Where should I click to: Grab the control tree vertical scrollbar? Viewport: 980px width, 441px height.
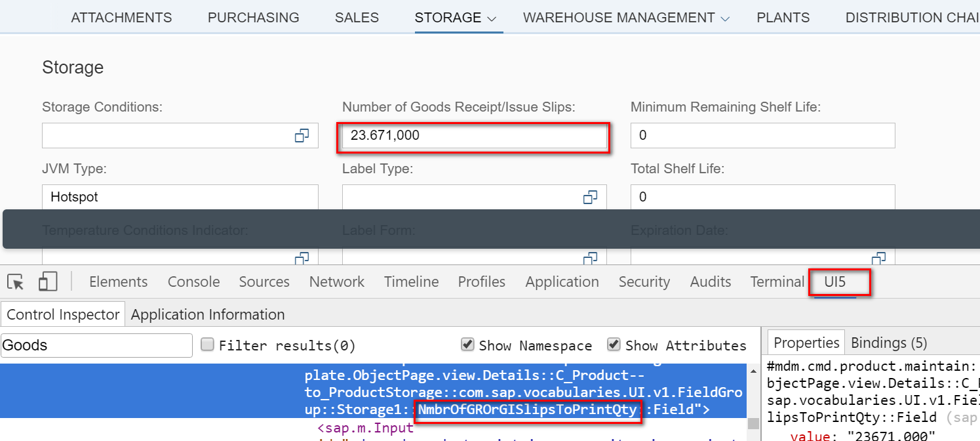(753, 423)
